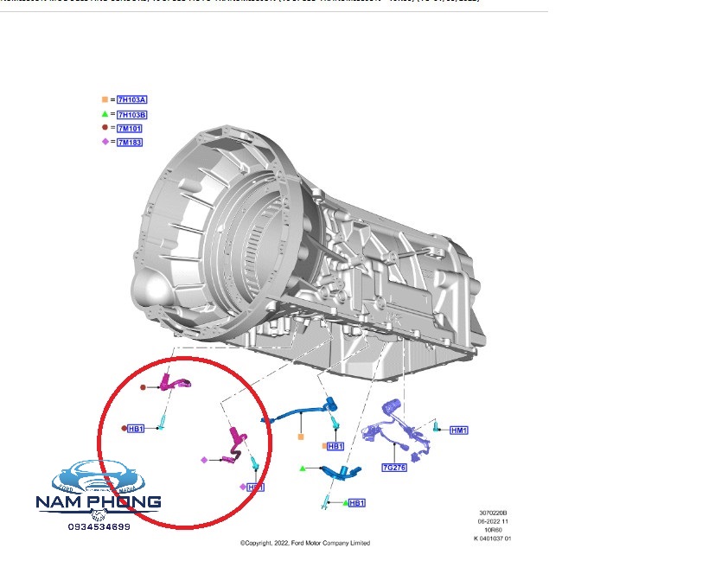Click the date text 06-2022 11

(493, 521)
